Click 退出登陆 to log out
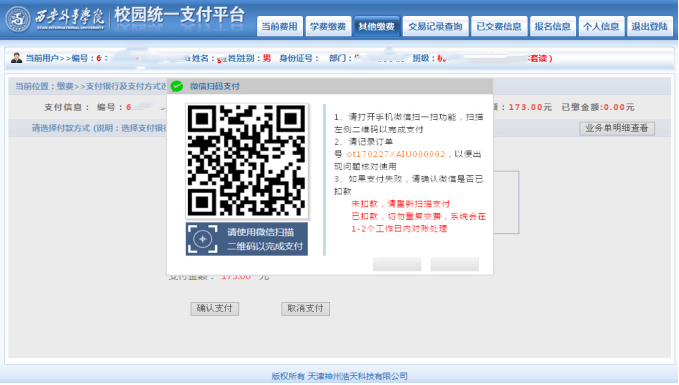 650,26
